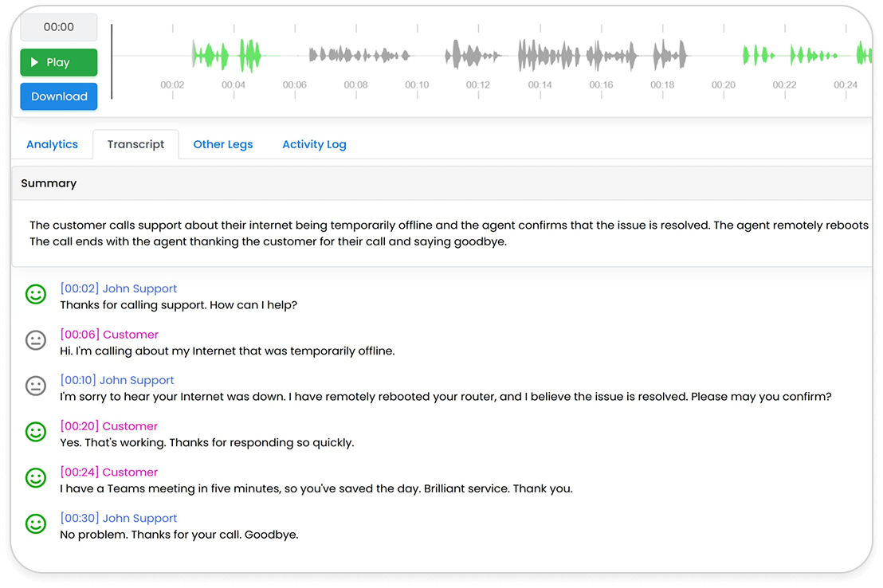
Task: Open the Other Legs tab
Action: click(223, 144)
